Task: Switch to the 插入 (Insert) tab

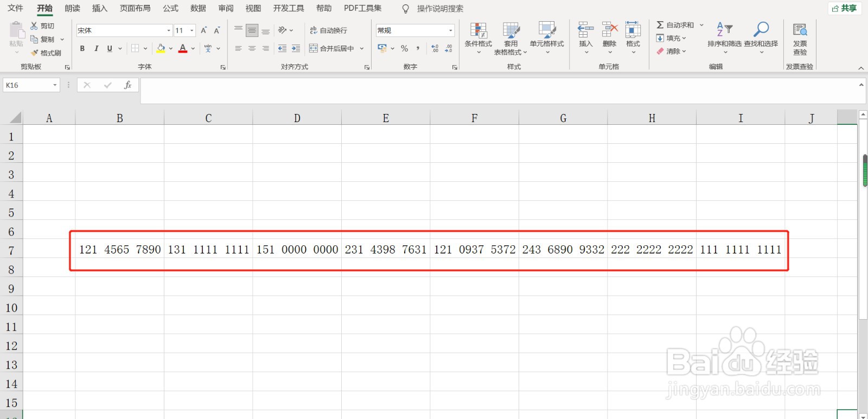Action: pyautogui.click(x=100, y=8)
